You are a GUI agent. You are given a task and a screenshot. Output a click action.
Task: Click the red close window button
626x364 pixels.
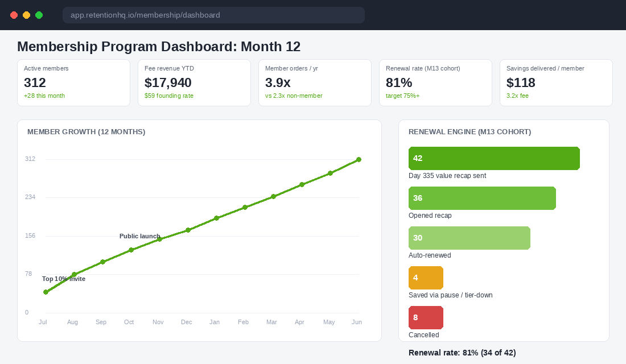tap(14, 15)
